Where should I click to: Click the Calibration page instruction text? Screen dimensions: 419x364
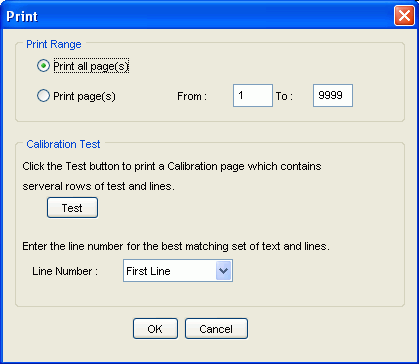172,176
